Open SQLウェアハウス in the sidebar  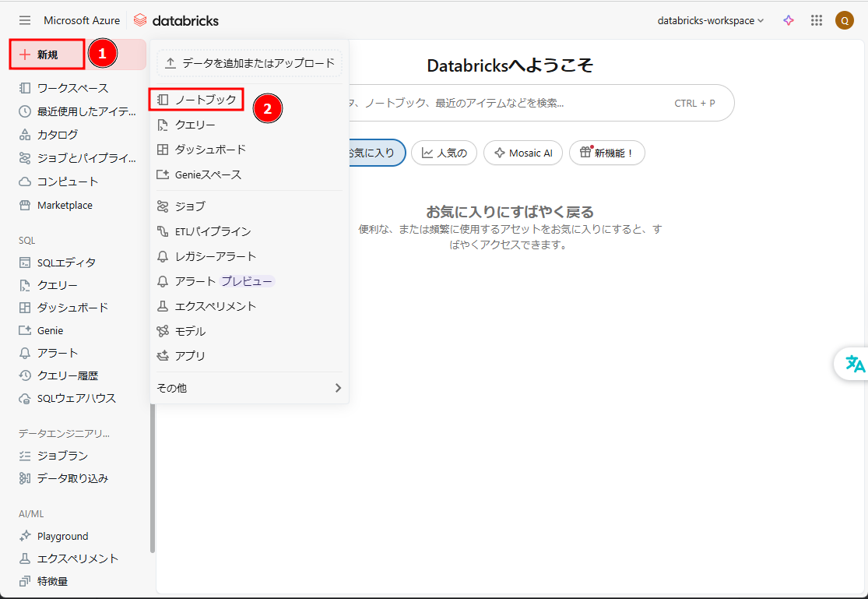point(76,398)
